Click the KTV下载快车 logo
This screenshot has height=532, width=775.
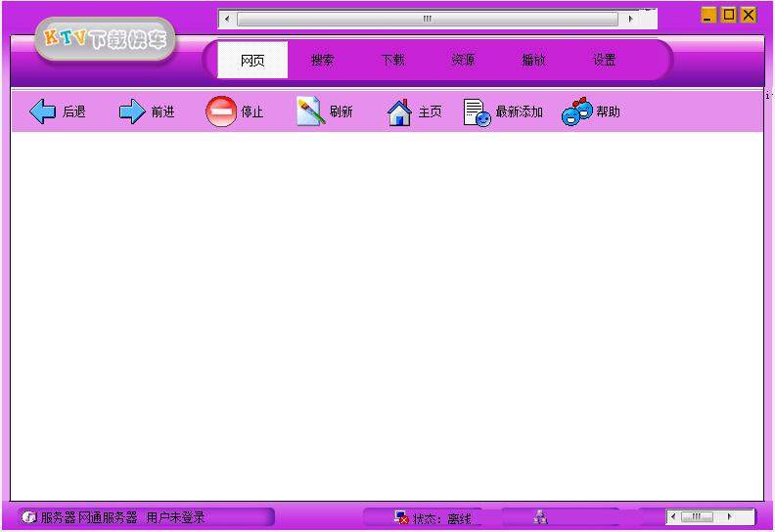coord(105,38)
